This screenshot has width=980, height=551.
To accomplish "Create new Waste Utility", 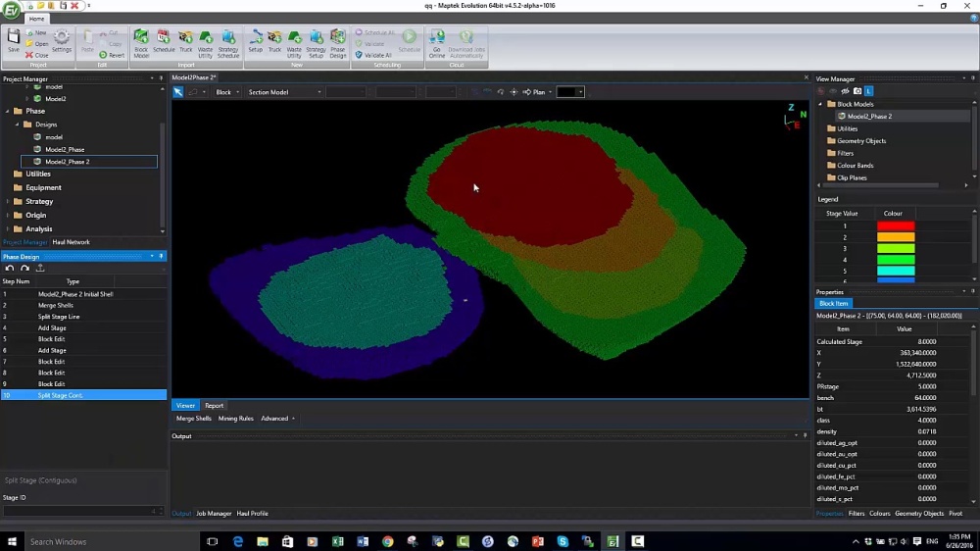I will 294,44.
